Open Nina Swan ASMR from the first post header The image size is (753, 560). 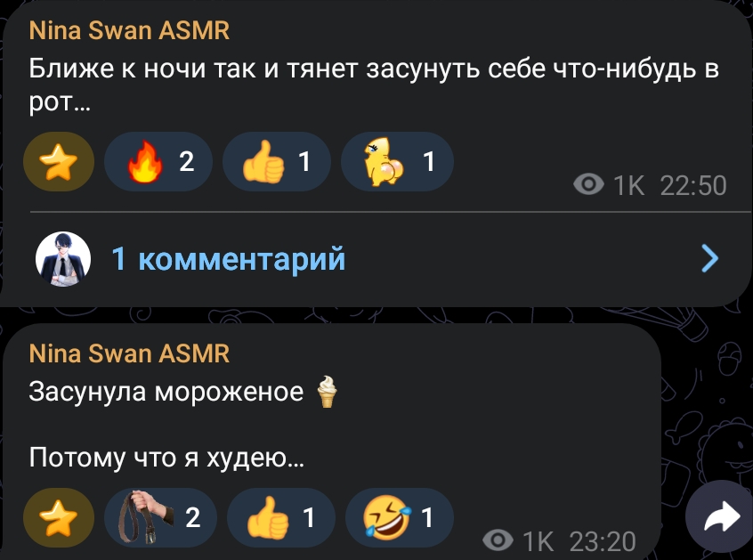tap(129, 30)
